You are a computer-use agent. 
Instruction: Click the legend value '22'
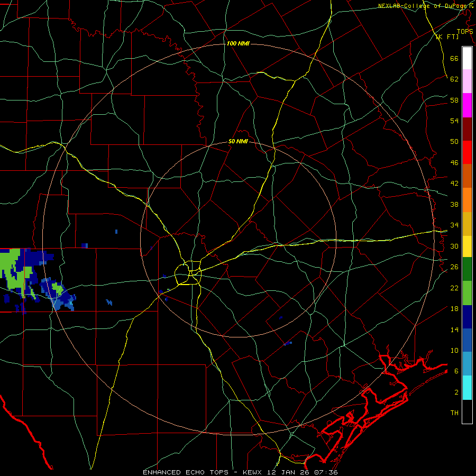point(454,288)
